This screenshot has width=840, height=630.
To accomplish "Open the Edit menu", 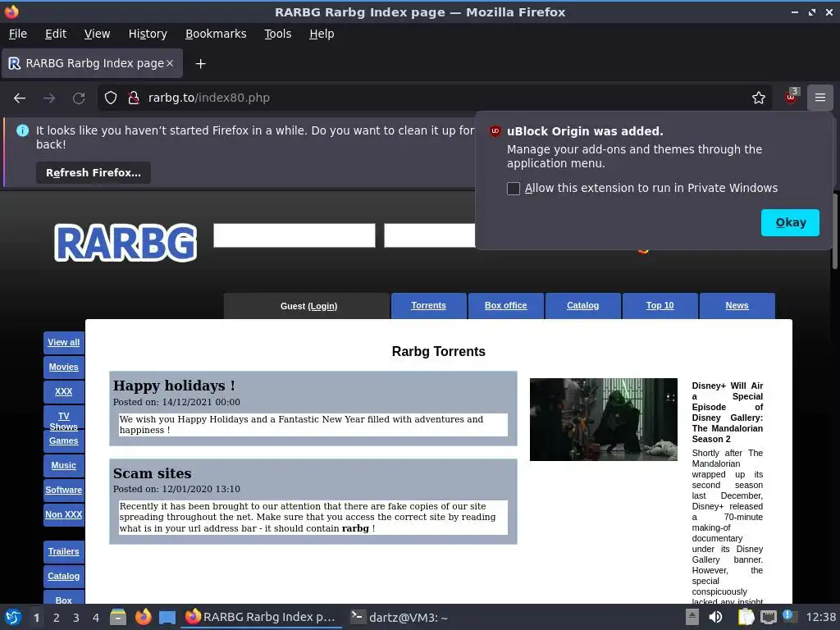I will click(x=56, y=34).
